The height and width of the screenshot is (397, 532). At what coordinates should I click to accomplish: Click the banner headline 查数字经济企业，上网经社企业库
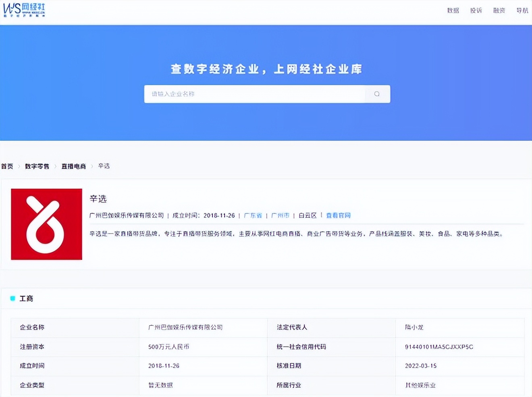(266, 69)
